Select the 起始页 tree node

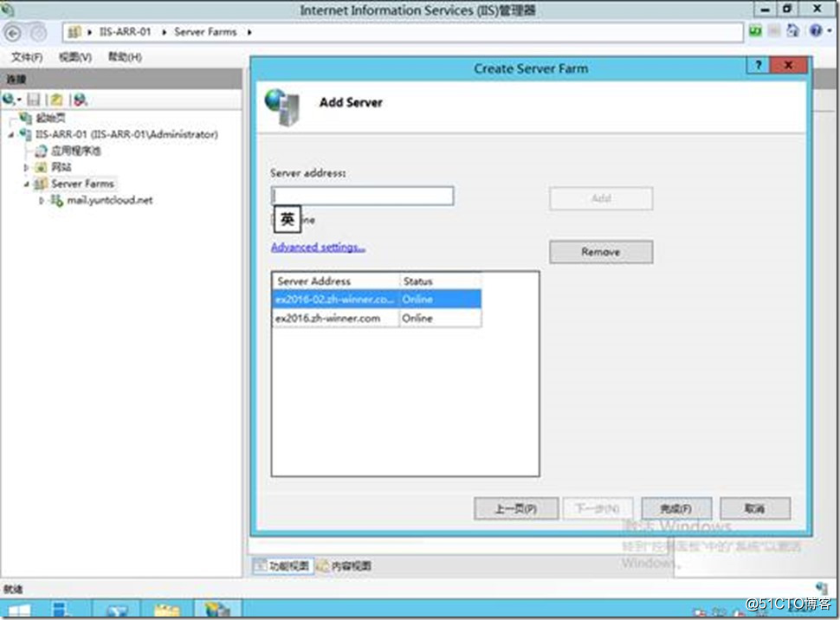click(x=50, y=118)
